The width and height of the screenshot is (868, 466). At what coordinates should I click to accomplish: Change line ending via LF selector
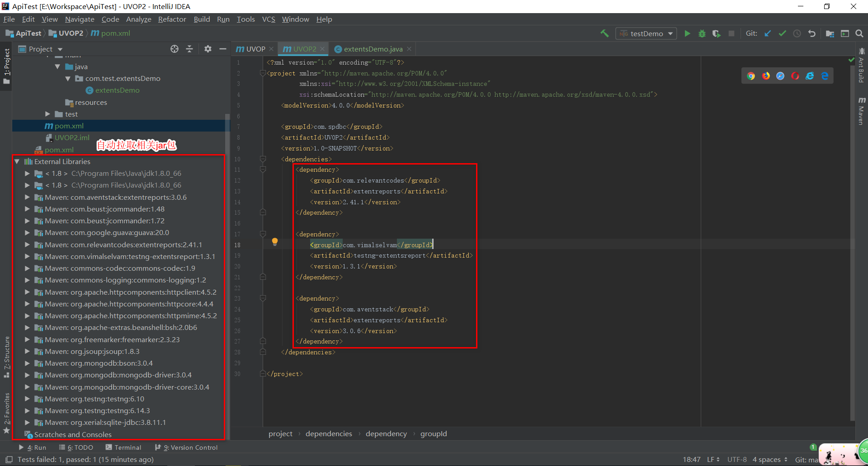(x=712, y=459)
